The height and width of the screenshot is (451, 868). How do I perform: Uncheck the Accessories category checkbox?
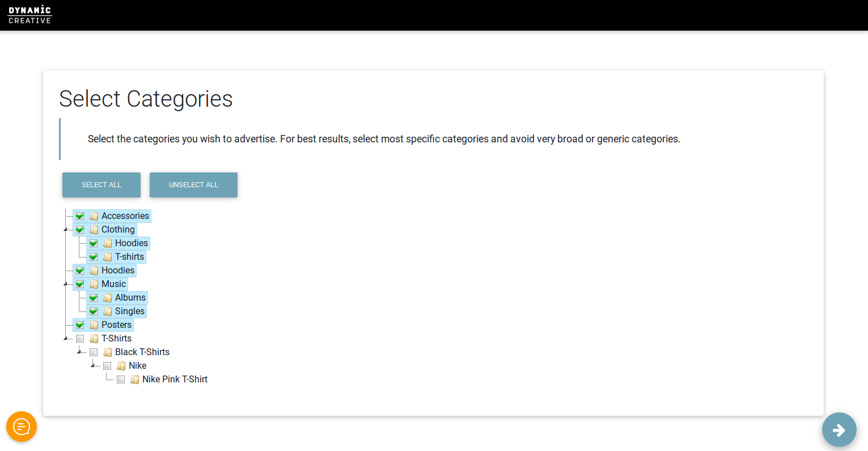[x=80, y=216]
